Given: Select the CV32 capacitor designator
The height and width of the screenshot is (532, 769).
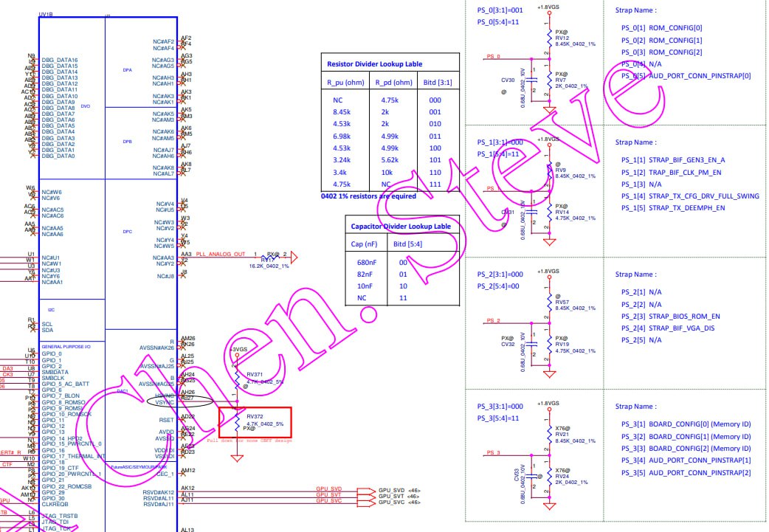Looking at the screenshot, I should tap(508, 344).
